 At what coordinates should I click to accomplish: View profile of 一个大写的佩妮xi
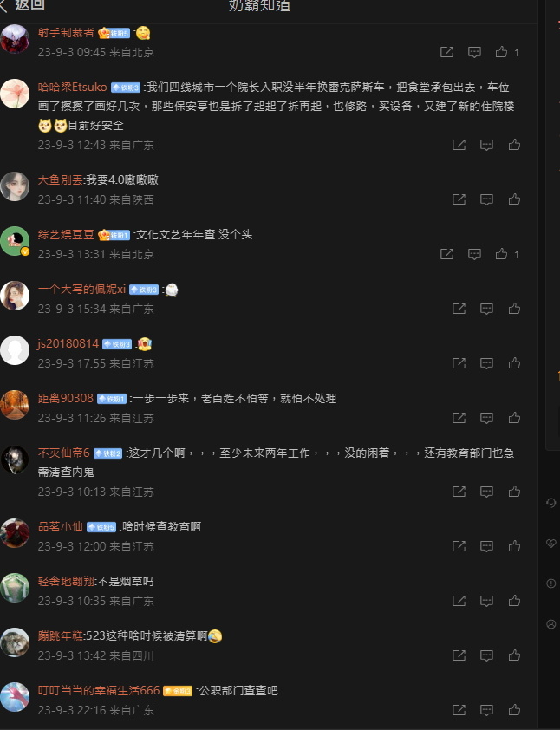pos(81,289)
